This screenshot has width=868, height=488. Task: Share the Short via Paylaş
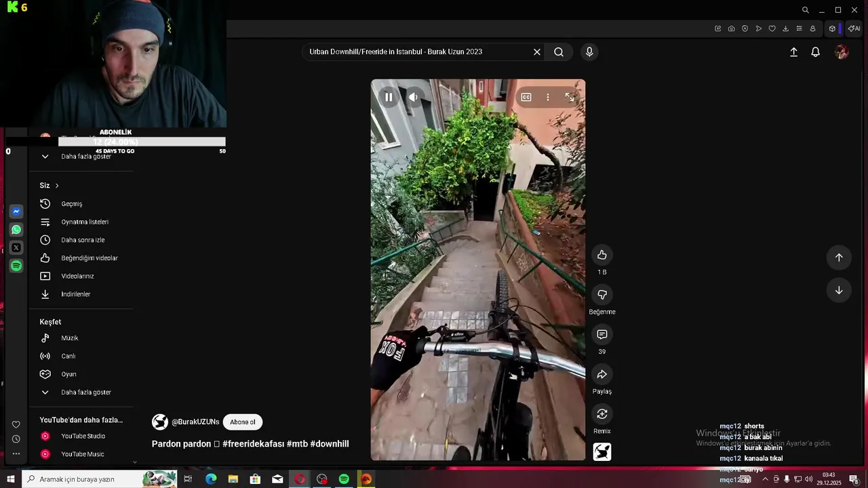pyautogui.click(x=601, y=375)
